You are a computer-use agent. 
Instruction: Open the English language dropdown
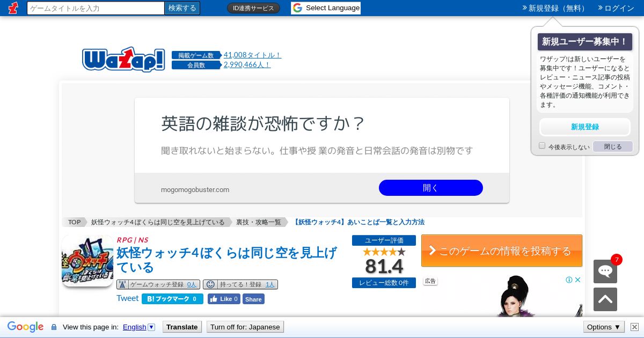tap(139, 327)
